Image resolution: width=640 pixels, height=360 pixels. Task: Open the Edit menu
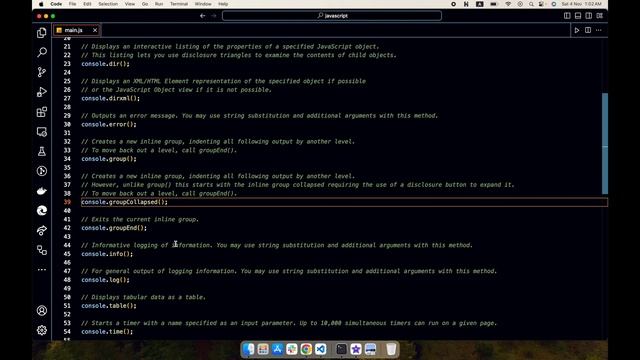click(x=87, y=4)
